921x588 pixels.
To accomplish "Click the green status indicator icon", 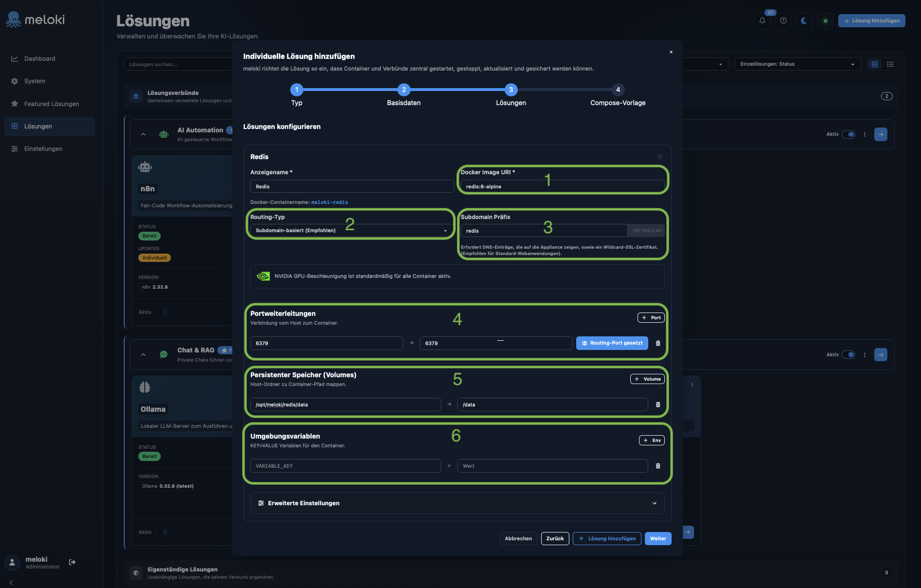I will click(x=825, y=21).
